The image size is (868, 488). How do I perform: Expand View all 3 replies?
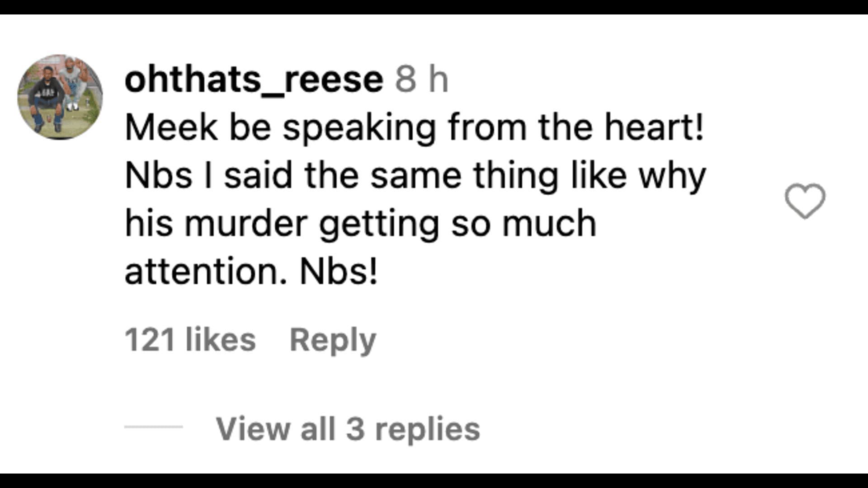tap(348, 428)
